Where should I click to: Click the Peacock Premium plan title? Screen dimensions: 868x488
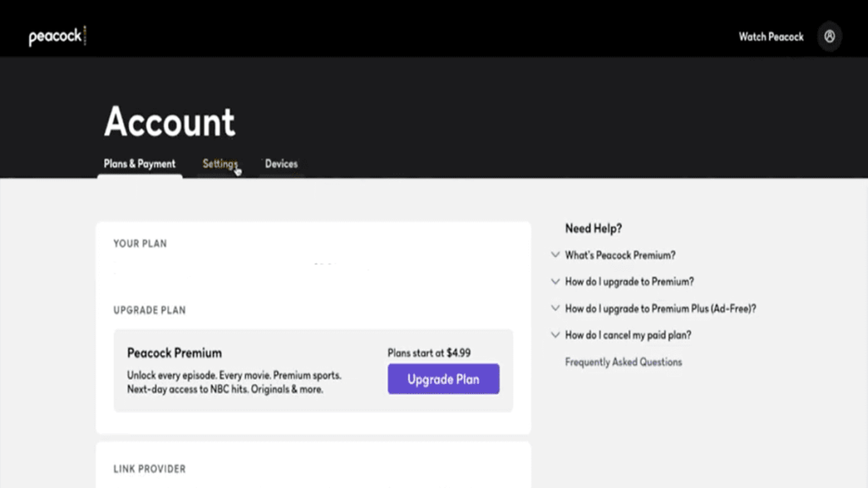pyautogui.click(x=175, y=352)
